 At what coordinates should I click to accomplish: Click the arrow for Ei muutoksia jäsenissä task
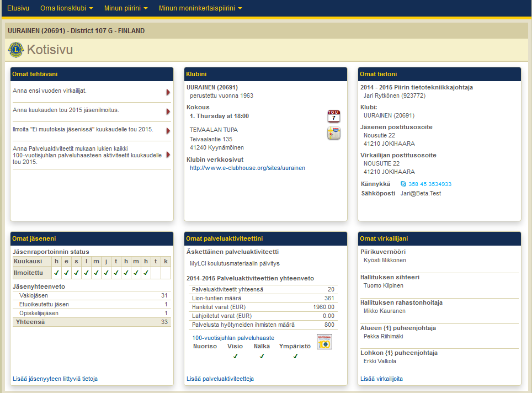tap(168, 131)
